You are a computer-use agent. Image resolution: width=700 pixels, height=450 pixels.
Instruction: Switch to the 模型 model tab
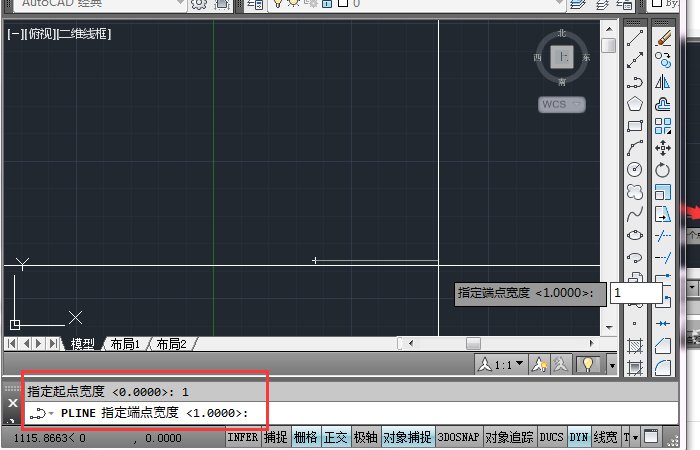point(83,344)
